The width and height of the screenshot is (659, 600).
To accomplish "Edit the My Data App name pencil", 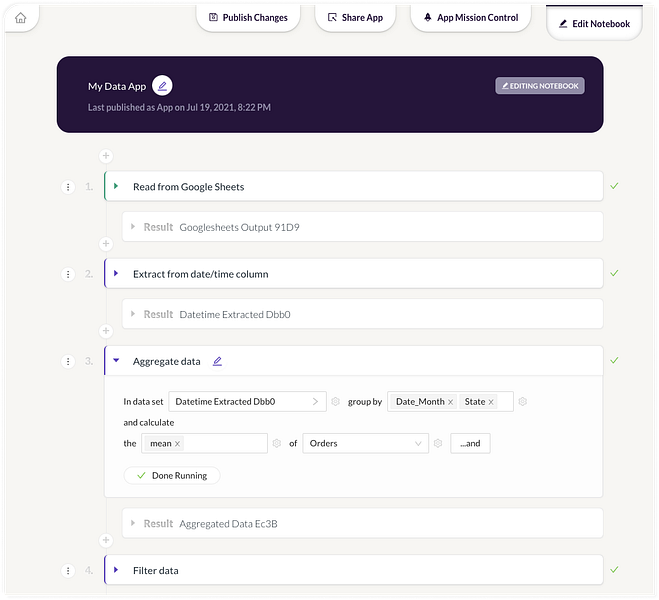I will pyautogui.click(x=162, y=86).
